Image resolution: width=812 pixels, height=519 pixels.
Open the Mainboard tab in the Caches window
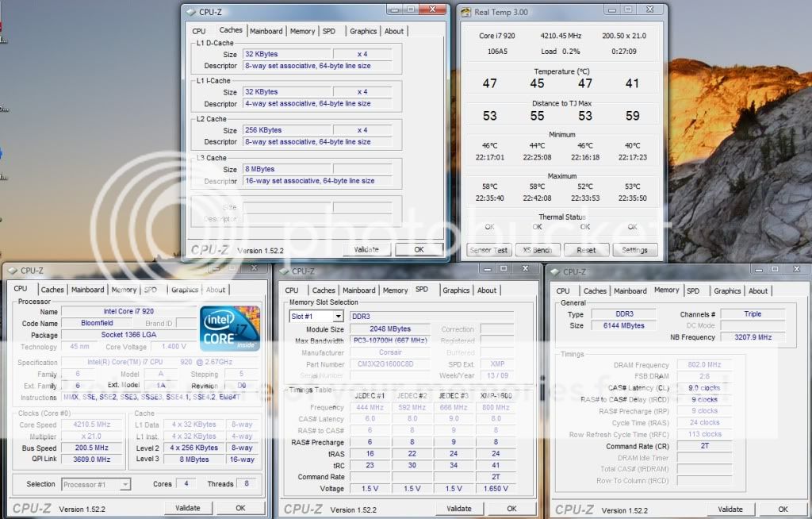point(266,31)
